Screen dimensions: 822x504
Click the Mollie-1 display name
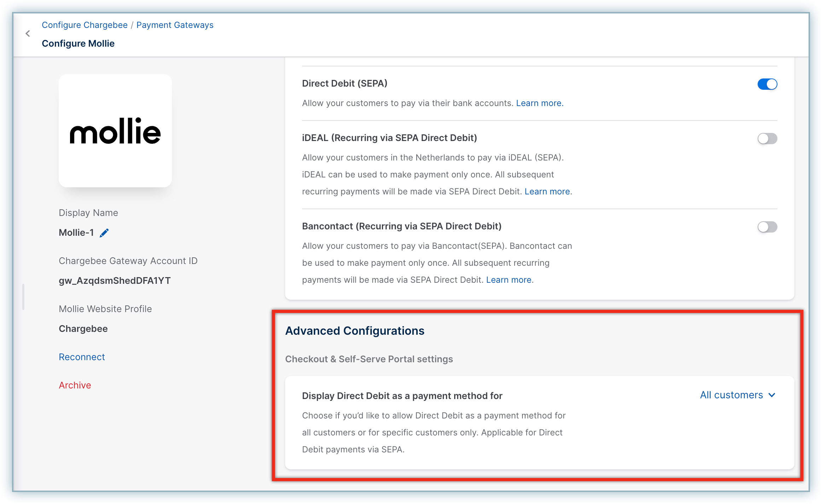pos(76,233)
